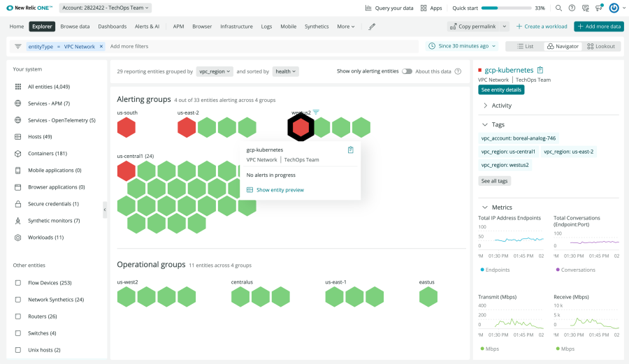Click the eastus green hexagon entity
The width and height of the screenshot is (629, 364).
click(428, 297)
